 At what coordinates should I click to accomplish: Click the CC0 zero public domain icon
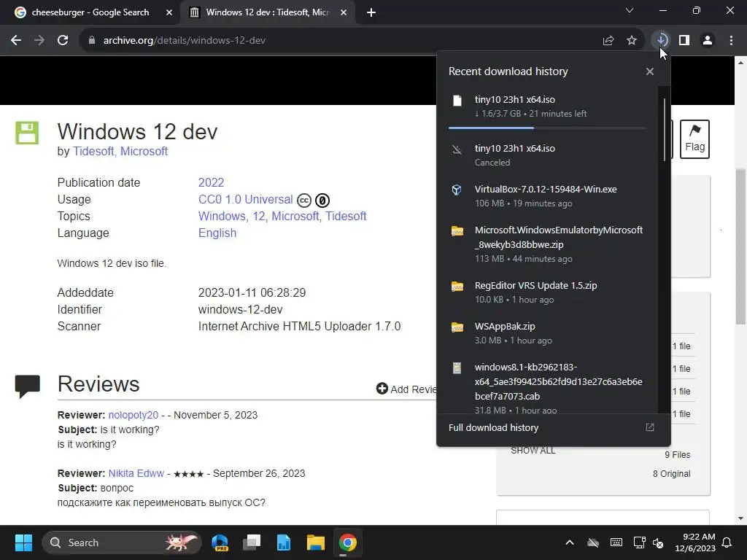coord(322,201)
